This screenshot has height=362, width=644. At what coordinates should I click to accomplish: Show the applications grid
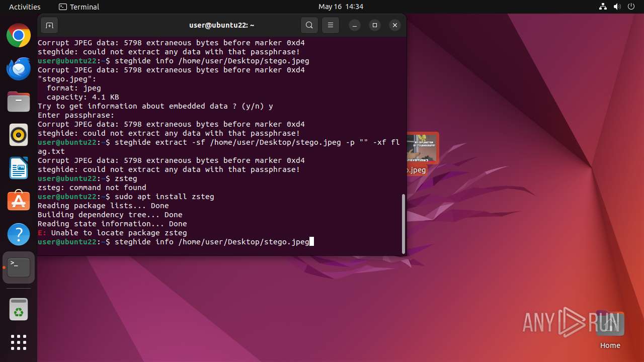coord(19,342)
